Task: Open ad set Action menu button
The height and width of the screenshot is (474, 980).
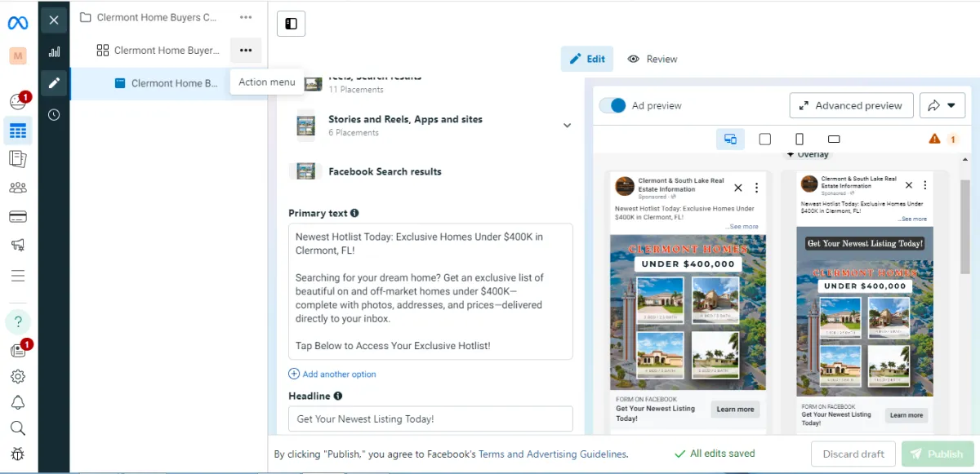Action: 246,51
